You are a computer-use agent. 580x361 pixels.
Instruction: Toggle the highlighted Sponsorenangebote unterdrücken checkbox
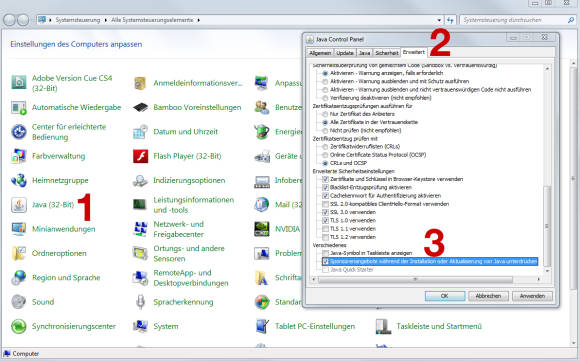[325, 262]
